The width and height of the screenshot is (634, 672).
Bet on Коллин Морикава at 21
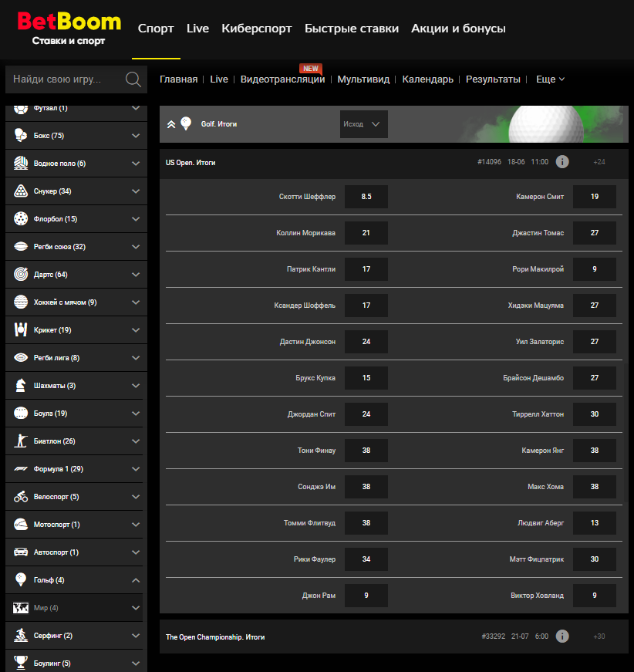(366, 233)
